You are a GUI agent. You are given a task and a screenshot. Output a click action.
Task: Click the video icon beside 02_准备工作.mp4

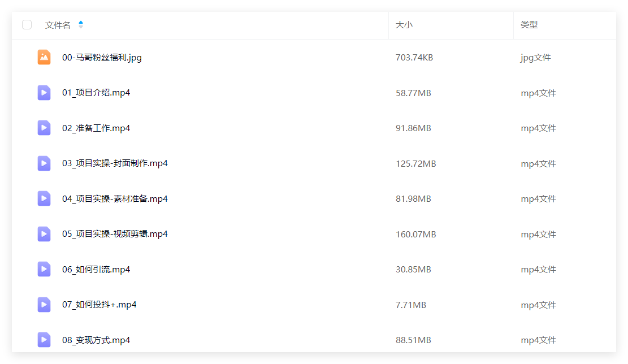pos(44,128)
